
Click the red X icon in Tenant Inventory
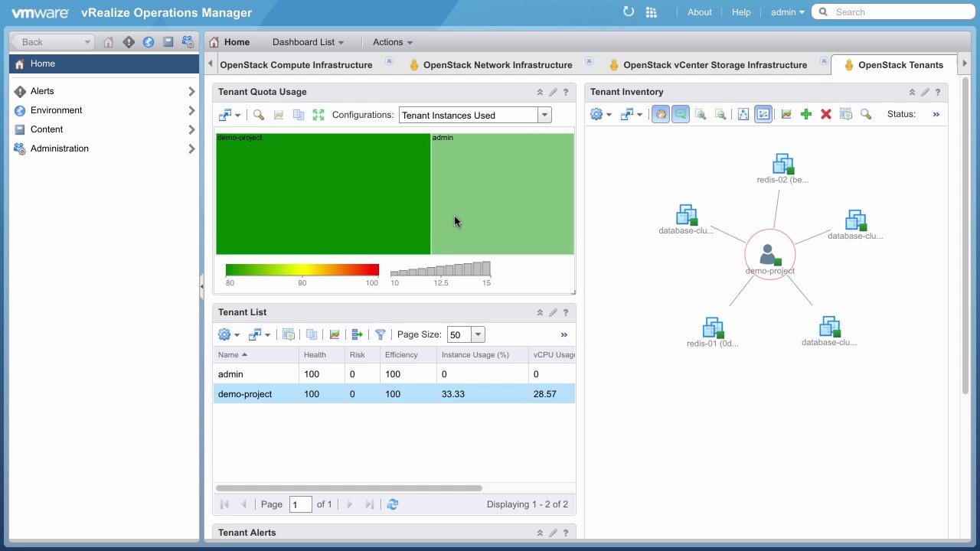click(825, 114)
